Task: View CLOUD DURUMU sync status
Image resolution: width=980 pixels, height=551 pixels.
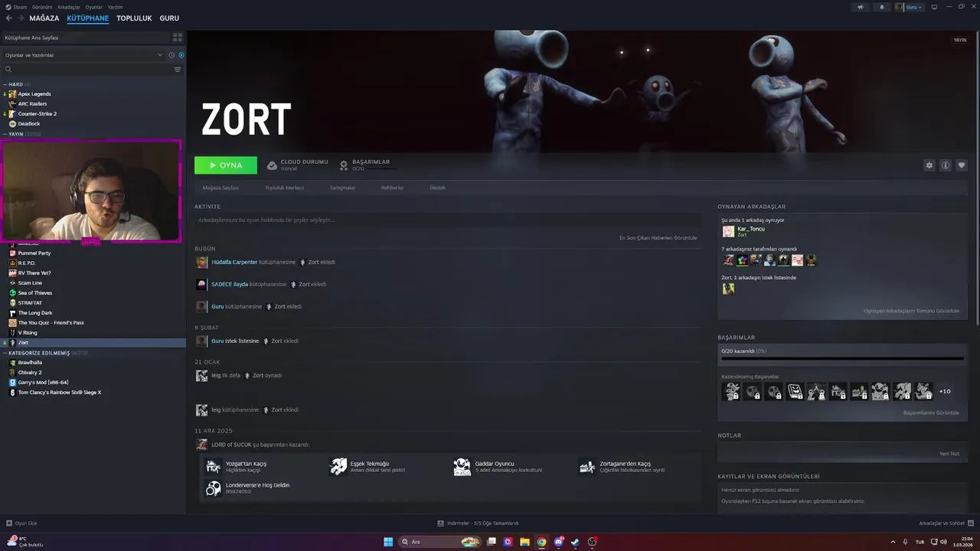Action: coord(298,165)
